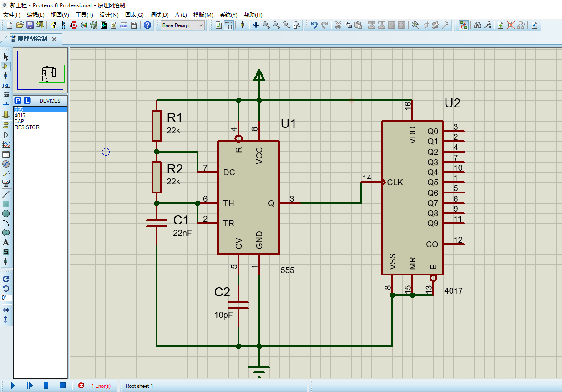Select the 2D circle drawing tool
The height and width of the screenshot is (392, 562).
coord(6,214)
